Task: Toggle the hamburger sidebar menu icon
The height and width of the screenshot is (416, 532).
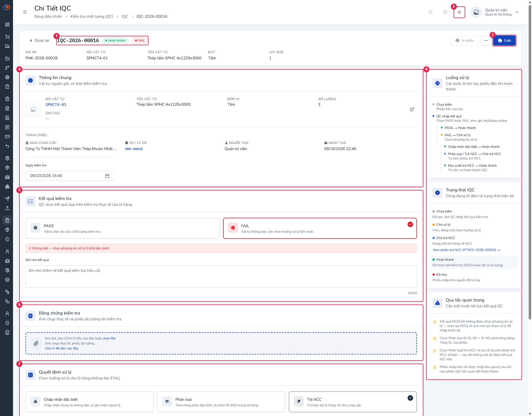Action: tap(25, 12)
